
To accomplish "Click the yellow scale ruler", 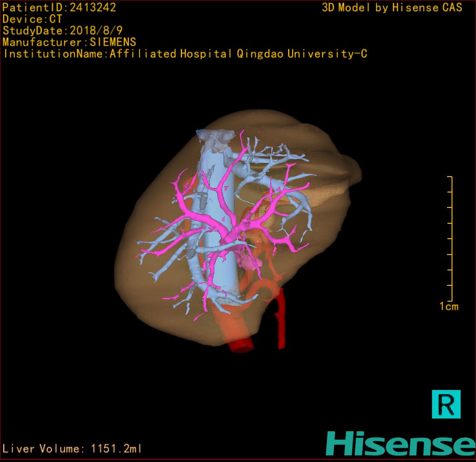I will pyautogui.click(x=450, y=239).
